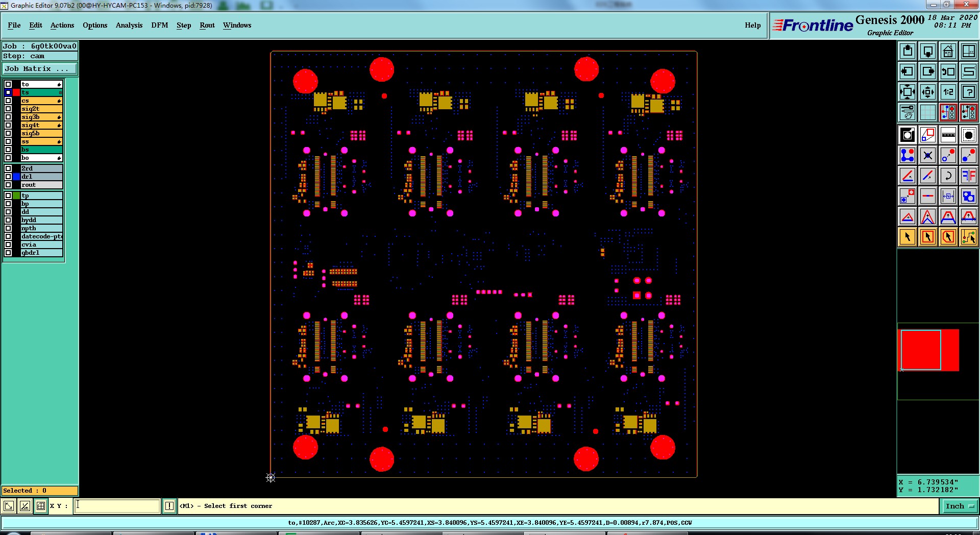Toggle the 'ts' layer checkbox
This screenshot has width=980, height=535.
(x=8, y=92)
